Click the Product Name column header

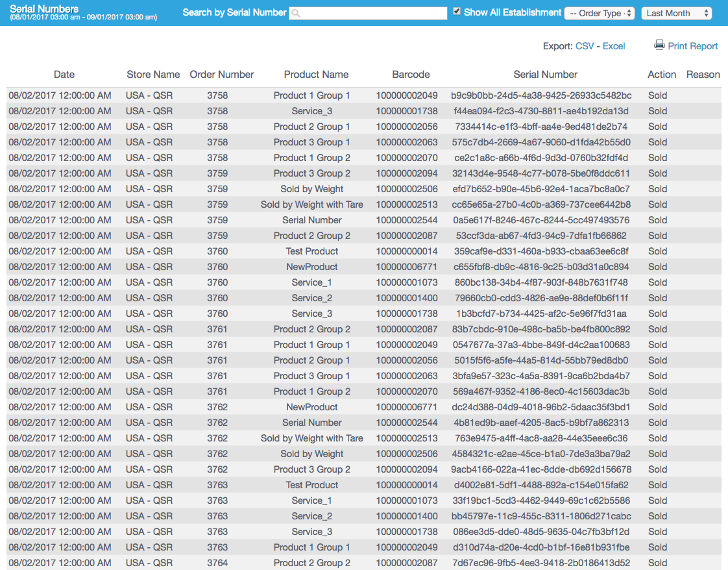(x=316, y=75)
